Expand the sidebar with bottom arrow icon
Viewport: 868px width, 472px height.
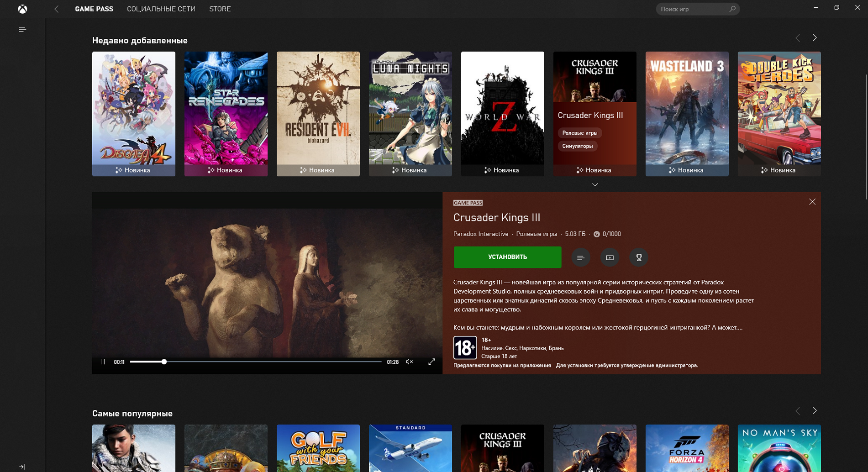pos(22,466)
